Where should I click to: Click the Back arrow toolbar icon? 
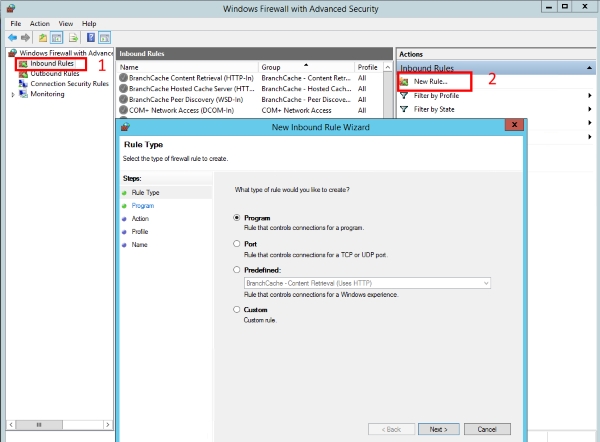coord(12,37)
